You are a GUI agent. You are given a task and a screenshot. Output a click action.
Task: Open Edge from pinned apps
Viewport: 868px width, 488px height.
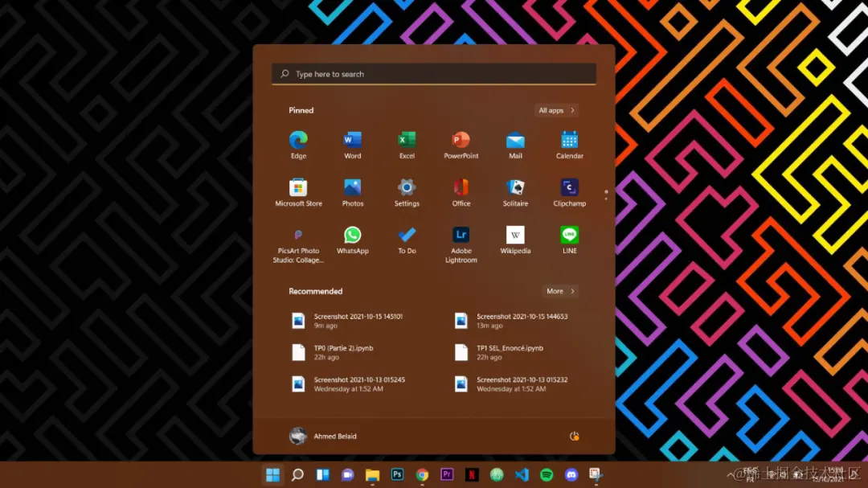point(298,146)
